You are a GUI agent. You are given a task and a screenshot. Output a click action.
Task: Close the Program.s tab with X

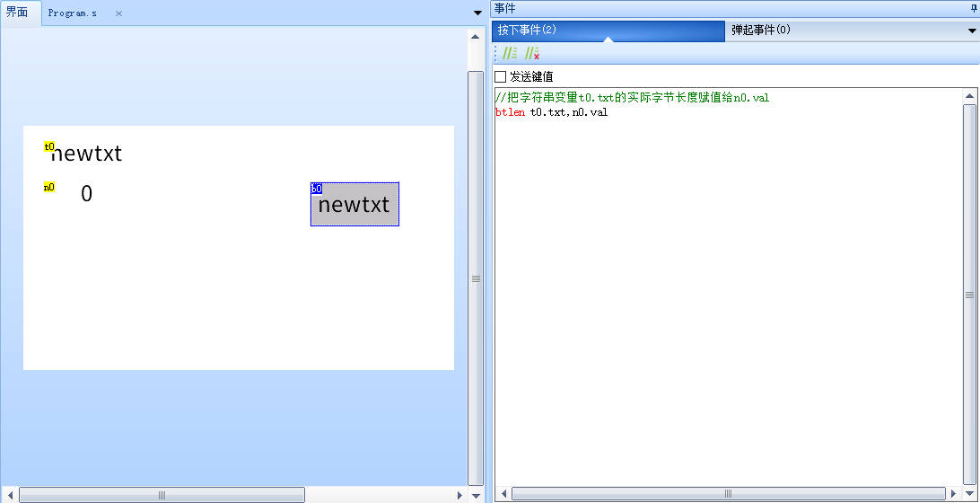click(118, 13)
